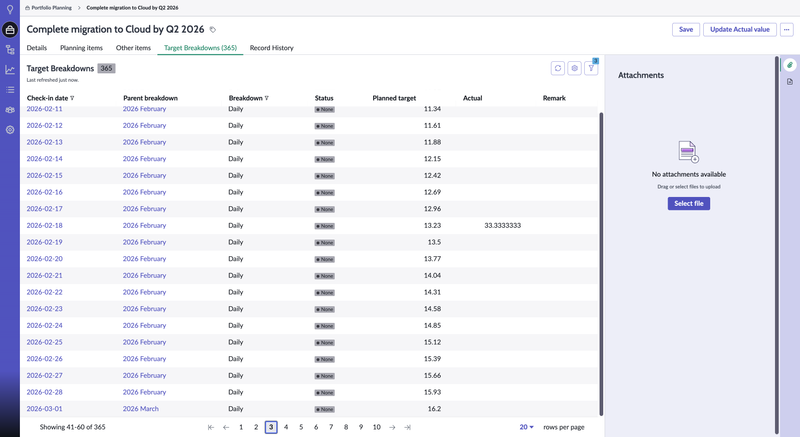Switch to the Planning items tab
This screenshot has width=800, height=437.
click(81, 48)
